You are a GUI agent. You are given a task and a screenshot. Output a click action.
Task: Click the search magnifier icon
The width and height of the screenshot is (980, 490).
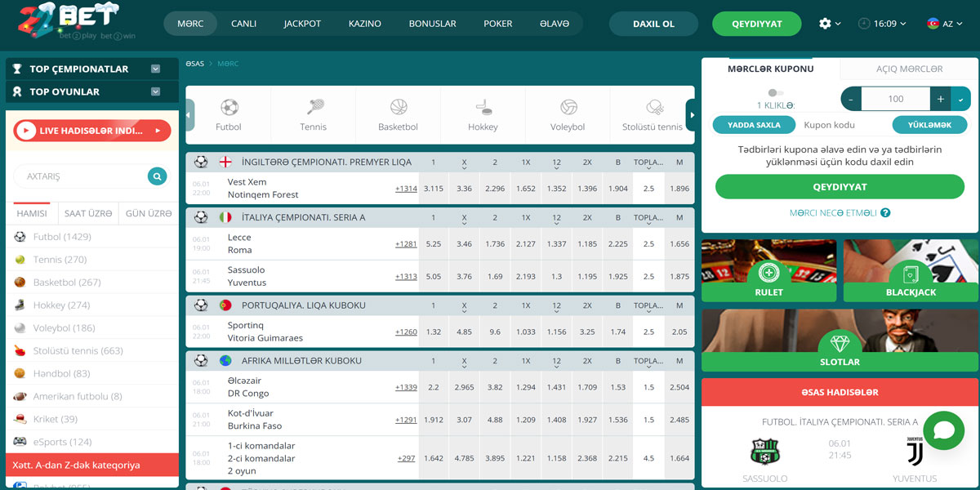(x=157, y=176)
